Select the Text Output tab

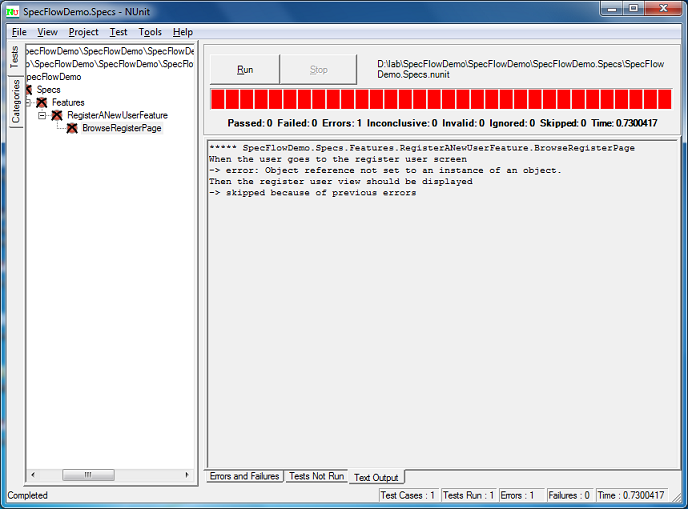[376, 477]
